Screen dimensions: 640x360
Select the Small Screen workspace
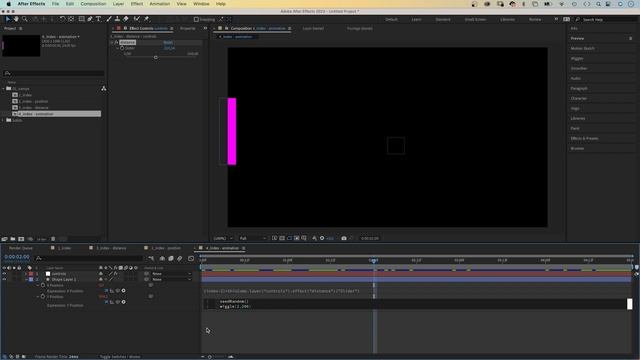[476, 20]
